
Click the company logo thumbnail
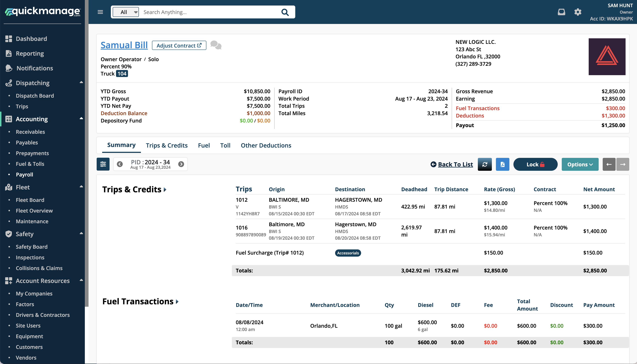(x=607, y=57)
